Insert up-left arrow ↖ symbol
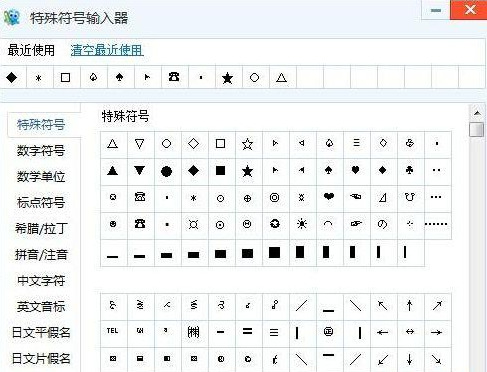This screenshot has width=487, height=372. pos(383,305)
